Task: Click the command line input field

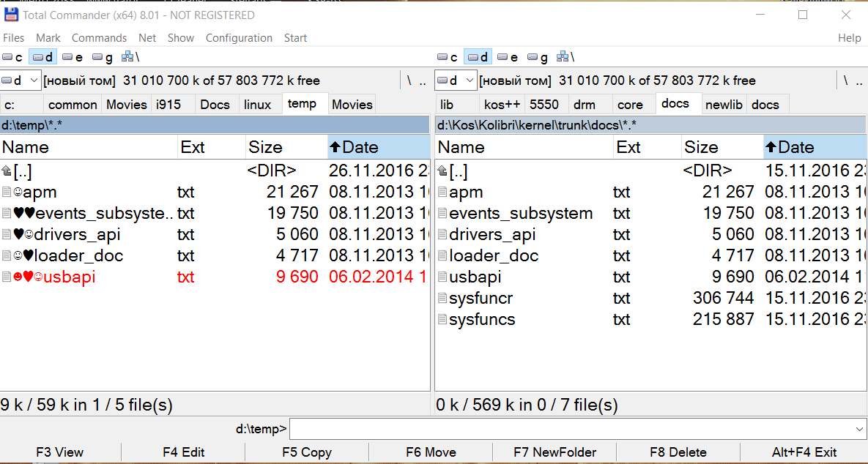Action: [571, 429]
